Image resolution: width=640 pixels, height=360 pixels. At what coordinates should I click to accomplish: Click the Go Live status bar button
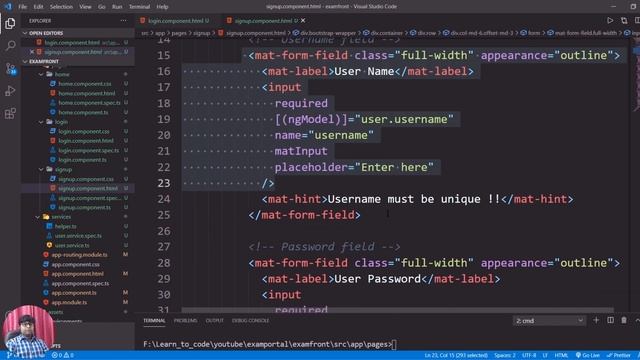coord(587,356)
